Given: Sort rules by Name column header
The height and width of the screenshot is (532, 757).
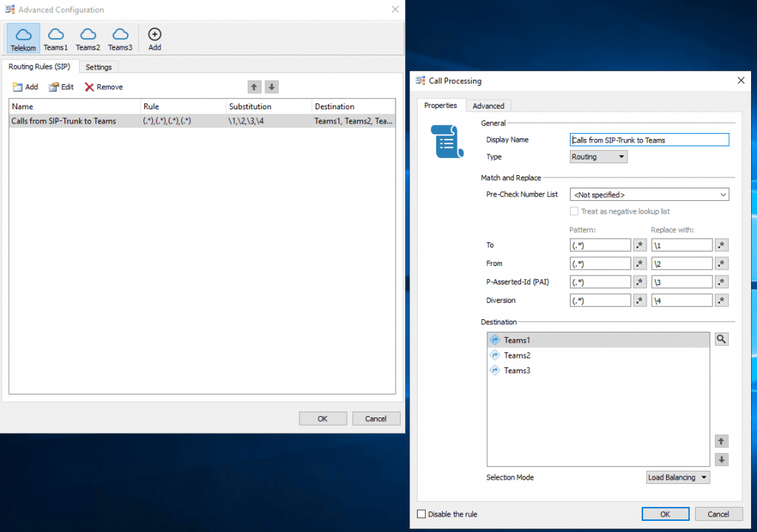Looking at the screenshot, I should pos(75,106).
